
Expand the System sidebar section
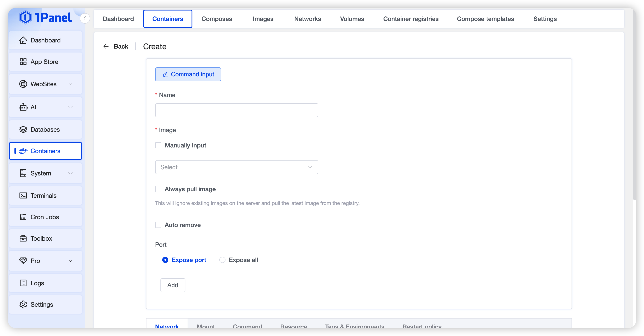click(70, 173)
